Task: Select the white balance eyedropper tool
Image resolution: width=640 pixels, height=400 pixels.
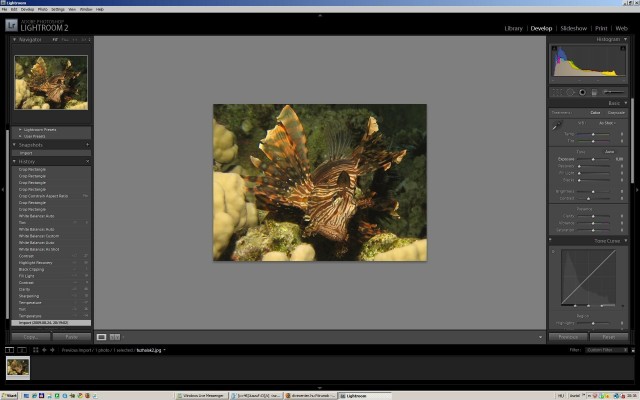Action: coord(556,125)
